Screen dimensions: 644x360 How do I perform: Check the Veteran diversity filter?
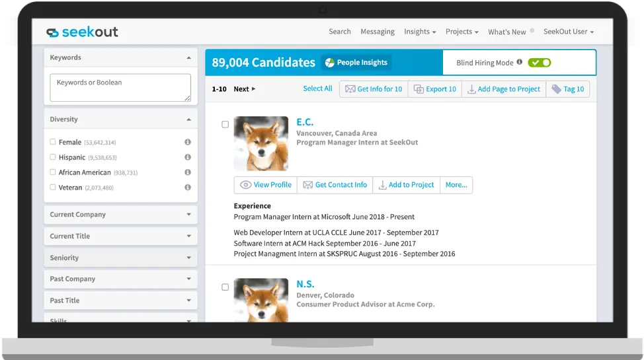tap(53, 187)
